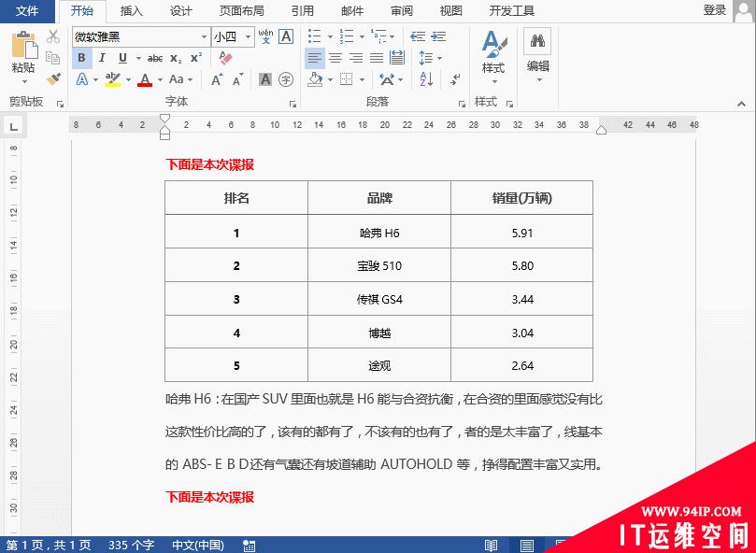Open the font size dropdown
The width and height of the screenshot is (756, 553).
pos(248,36)
